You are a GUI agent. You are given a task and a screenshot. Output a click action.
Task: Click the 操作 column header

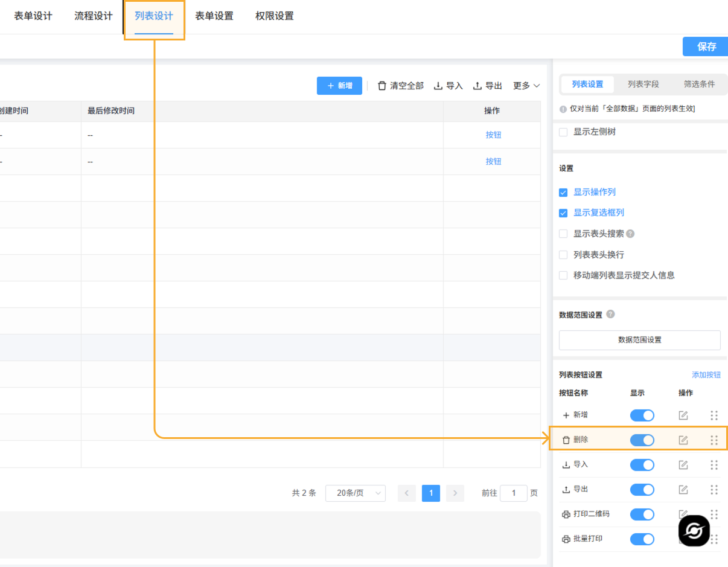[492, 111]
